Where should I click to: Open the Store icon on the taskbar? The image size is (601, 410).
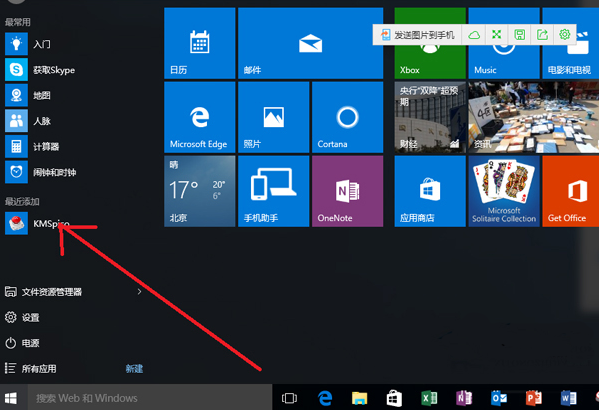pyautogui.click(x=394, y=398)
